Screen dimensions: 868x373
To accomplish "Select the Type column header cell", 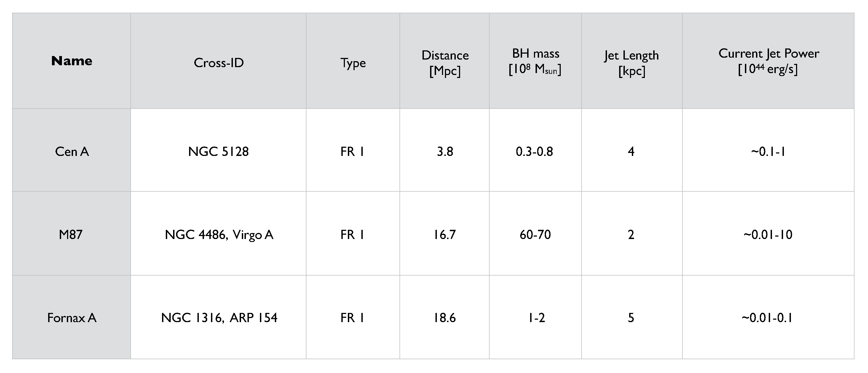I will click(353, 63).
